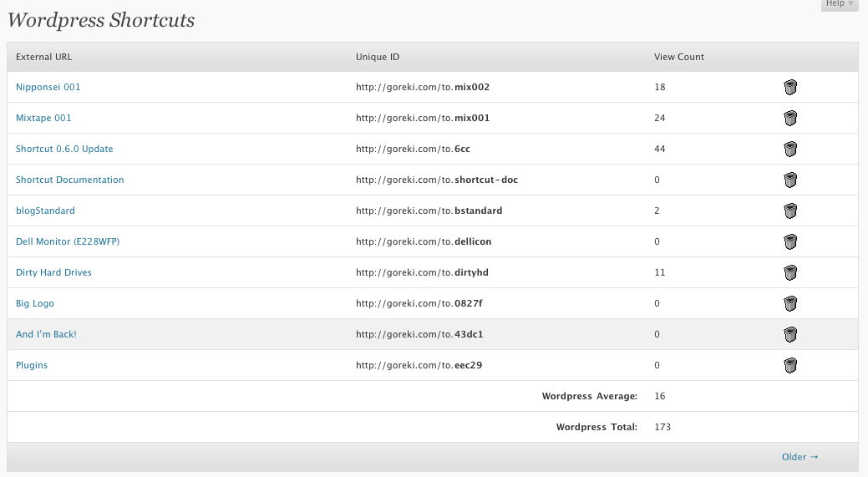Click trash icon for Mixtape 001 row
This screenshot has height=477, width=868.
[x=790, y=119]
